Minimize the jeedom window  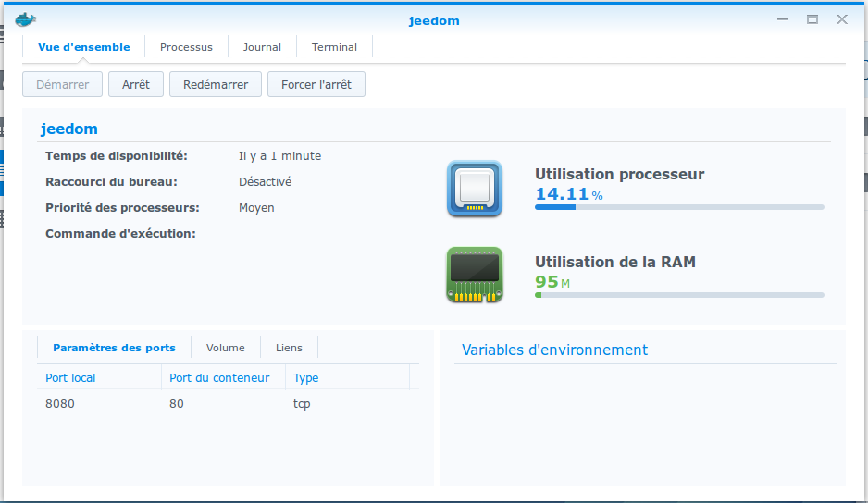(x=783, y=19)
